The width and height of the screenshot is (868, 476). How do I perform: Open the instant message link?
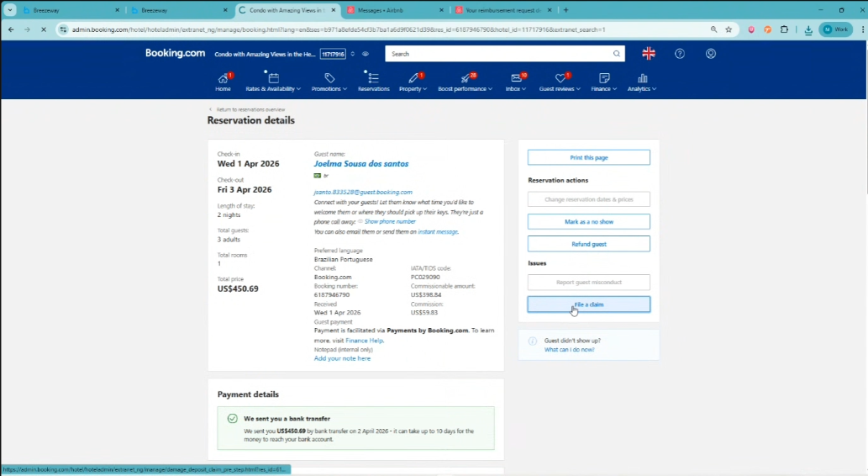438,231
